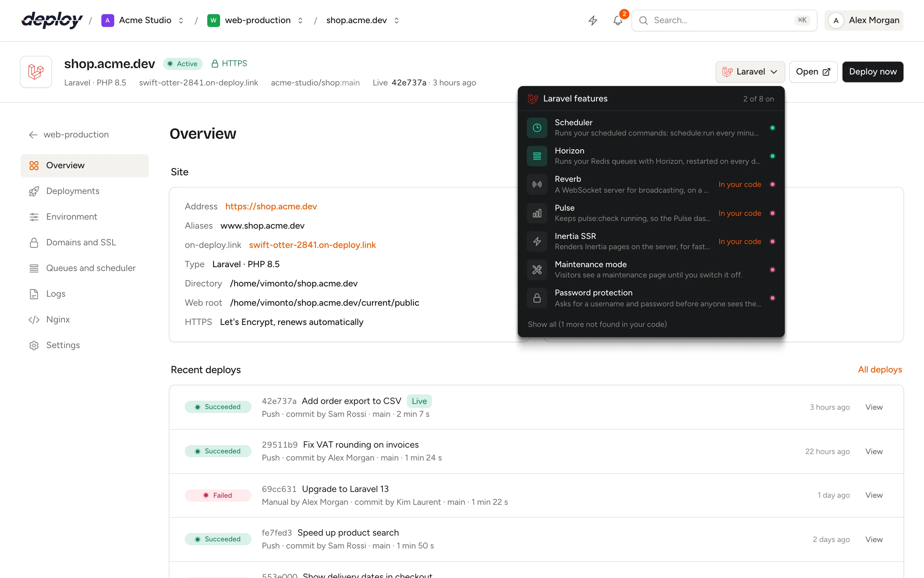The image size is (924, 578).
Task: Open Logs in the sidebar
Action: [x=84, y=294]
